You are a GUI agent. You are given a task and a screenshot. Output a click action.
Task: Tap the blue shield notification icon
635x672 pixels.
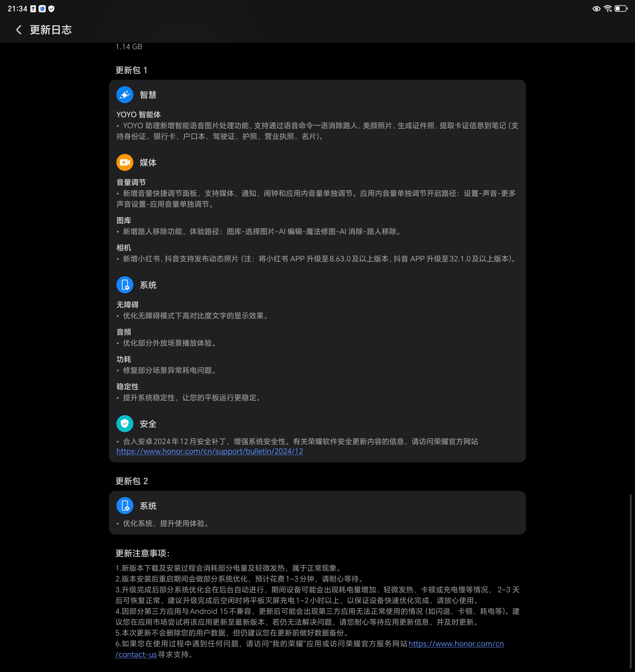pyautogui.click(x=42, y=9)
